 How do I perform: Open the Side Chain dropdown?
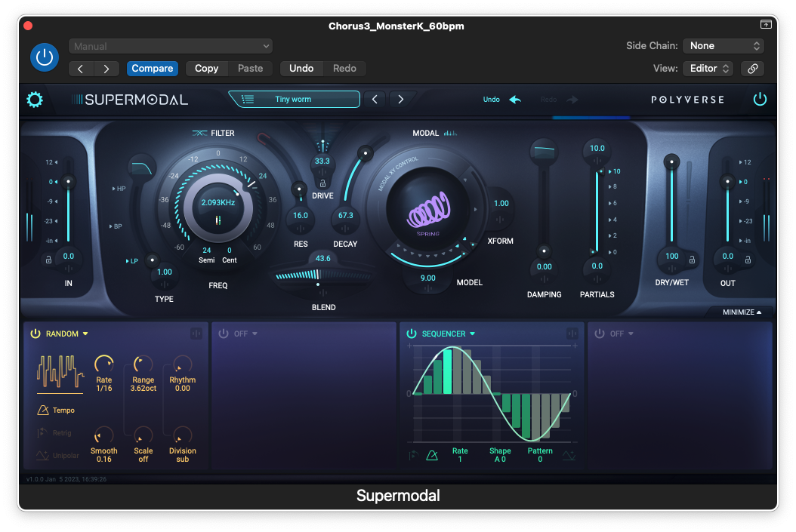(723, 46)
